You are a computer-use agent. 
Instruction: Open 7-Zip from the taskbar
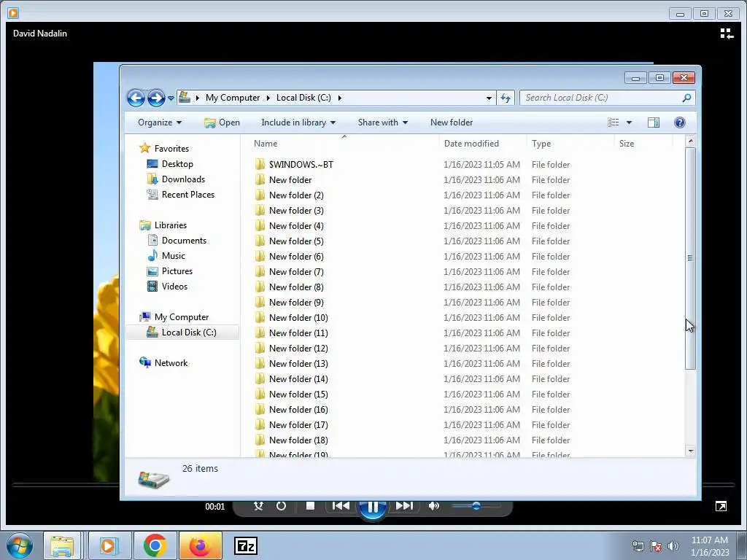point(246,545)
